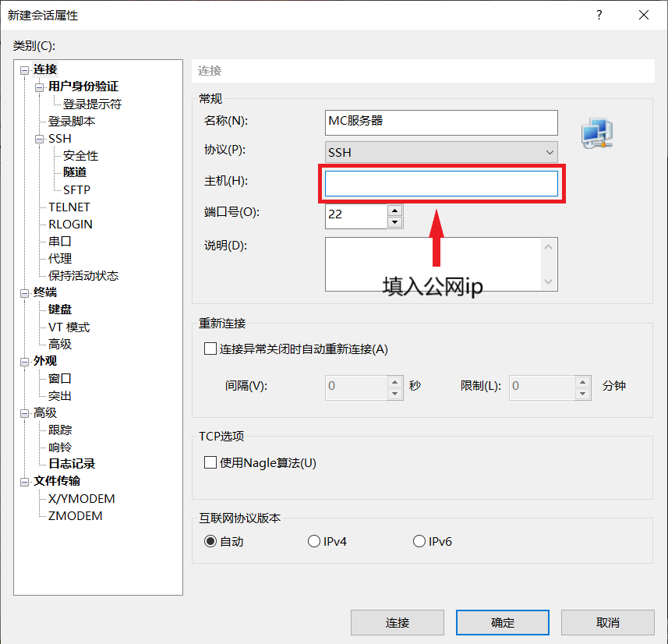Open the help question mark button
Image resolution: width=668 pixels, height=644 pixels.
pos(599,16)
